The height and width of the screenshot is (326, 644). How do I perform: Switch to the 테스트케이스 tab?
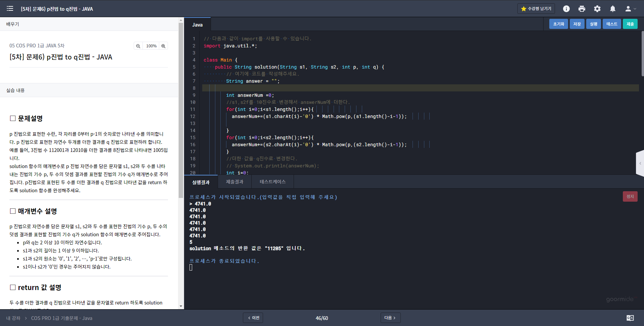click(272, 182)
